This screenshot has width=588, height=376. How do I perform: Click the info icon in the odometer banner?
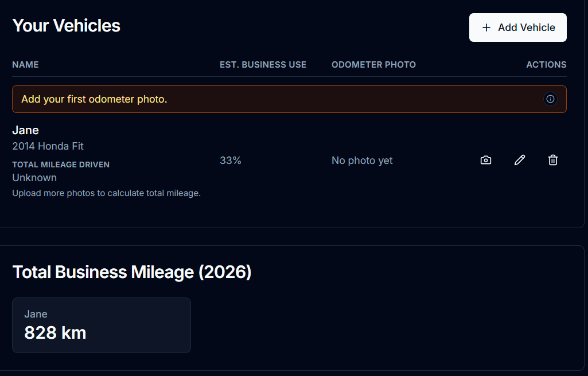tap(551, 99)
